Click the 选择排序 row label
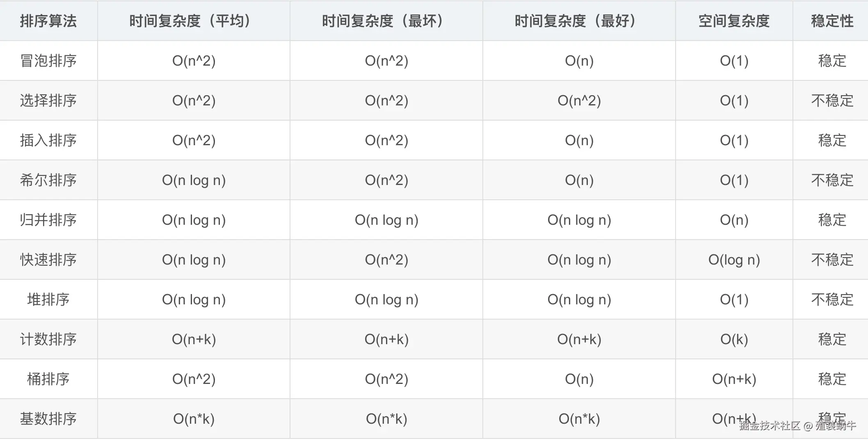Image resolution: width=868 pixels, height=443 pixels. tap(48, 100)
